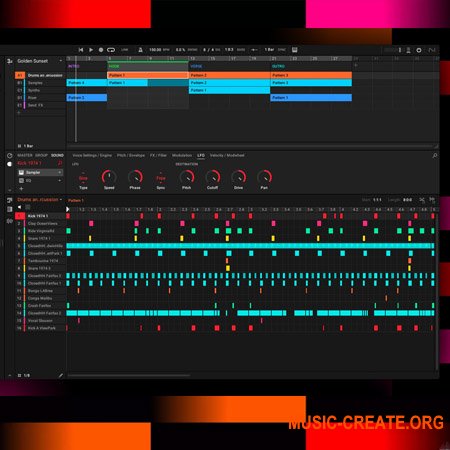Open arranger 1 Bar grid dropdown
The height and width of the screenshot is (450, 450).
coord(26,146)
